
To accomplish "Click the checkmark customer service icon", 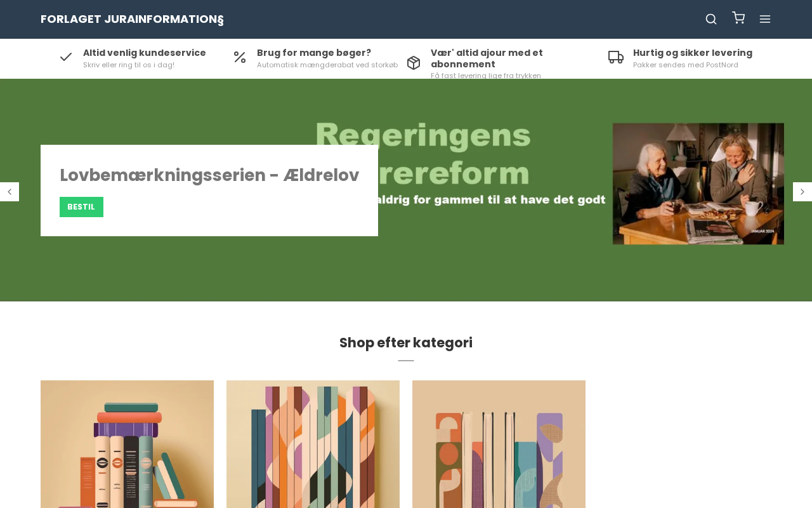I will tap(66, 57).
